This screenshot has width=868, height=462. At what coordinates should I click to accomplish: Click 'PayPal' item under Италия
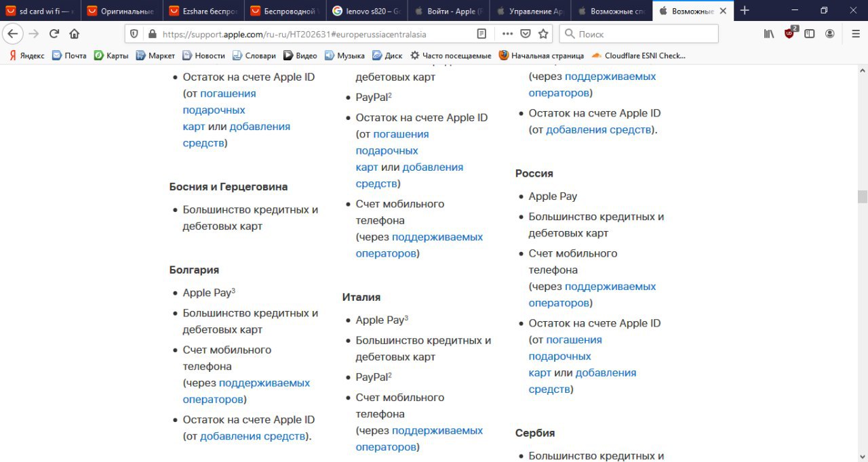click(374, 377)
